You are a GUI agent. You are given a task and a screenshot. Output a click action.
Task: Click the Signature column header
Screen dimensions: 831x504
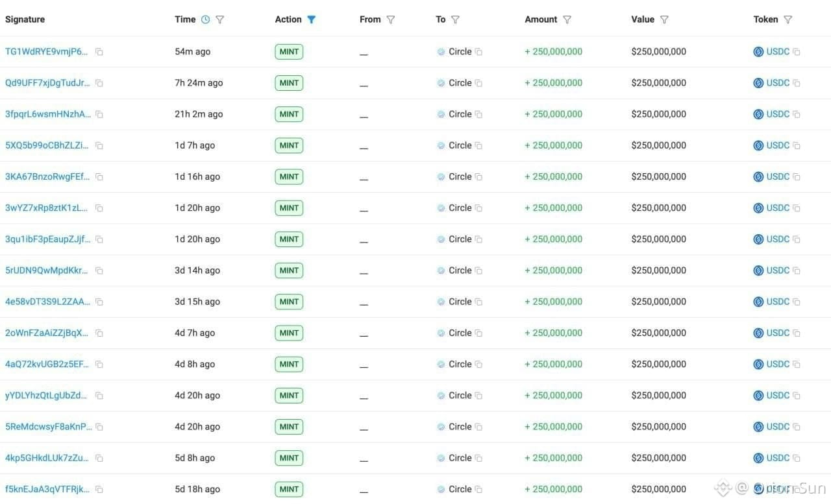[x=25, y=19]
